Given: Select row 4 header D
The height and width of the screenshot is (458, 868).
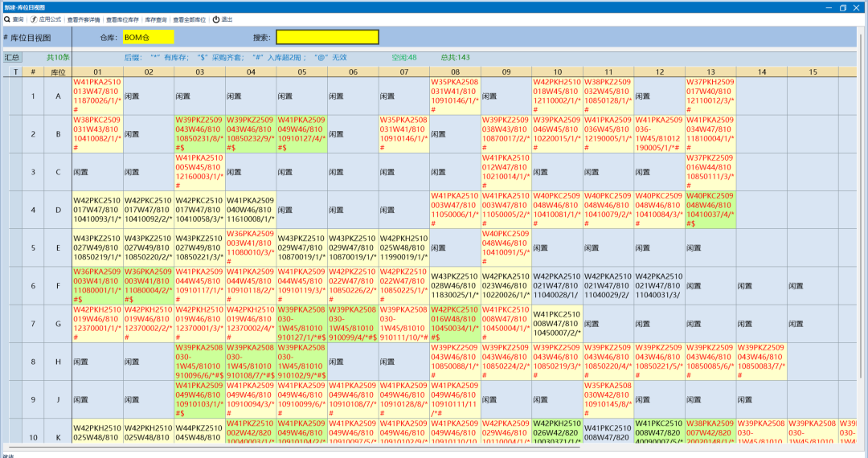Looking at the screenshot, I should (x=58, y=211).
